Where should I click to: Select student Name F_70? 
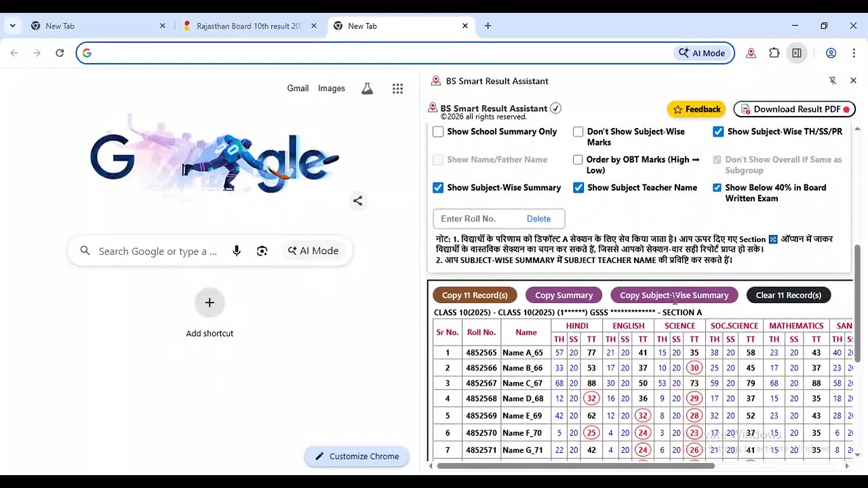522,432
